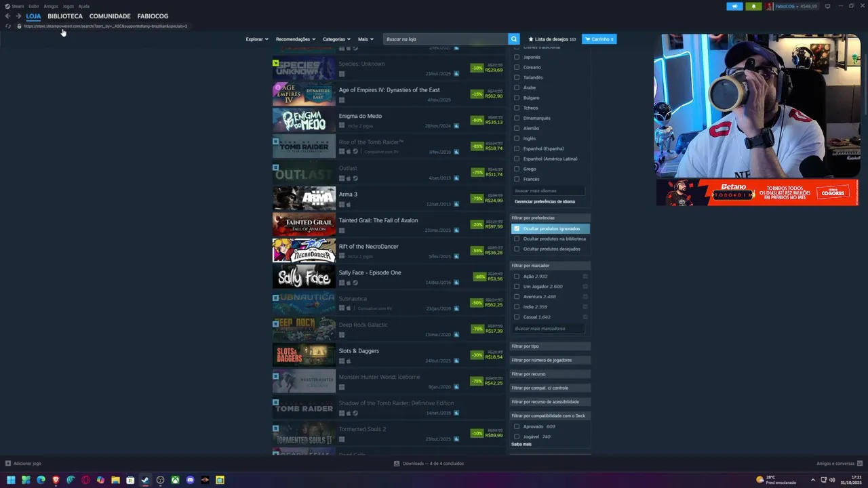The height and width of the screenshot is (488, 868).
Task: Open the announcements megaphone icon
Action: [x=734, y=6]
